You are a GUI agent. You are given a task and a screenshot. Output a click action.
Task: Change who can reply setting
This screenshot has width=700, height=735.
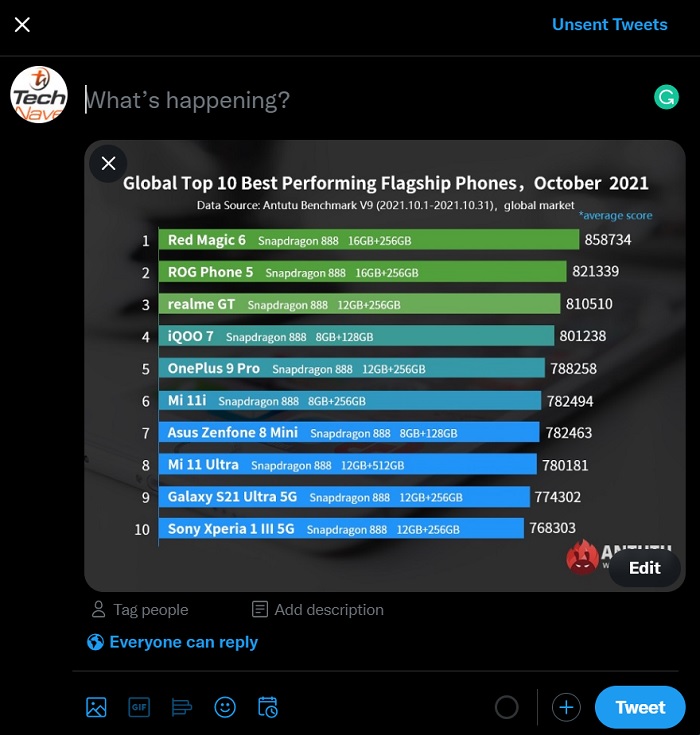tap(172, 642)
